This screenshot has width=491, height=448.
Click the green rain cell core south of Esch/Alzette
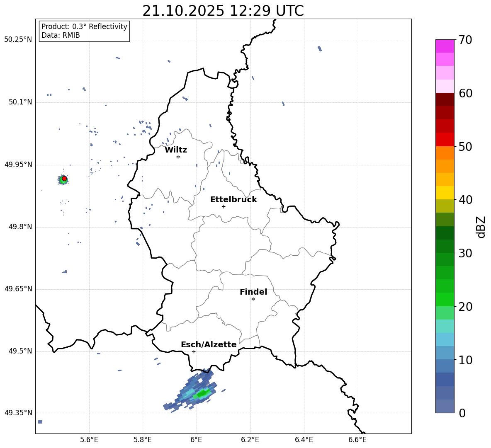click(202, 393)
